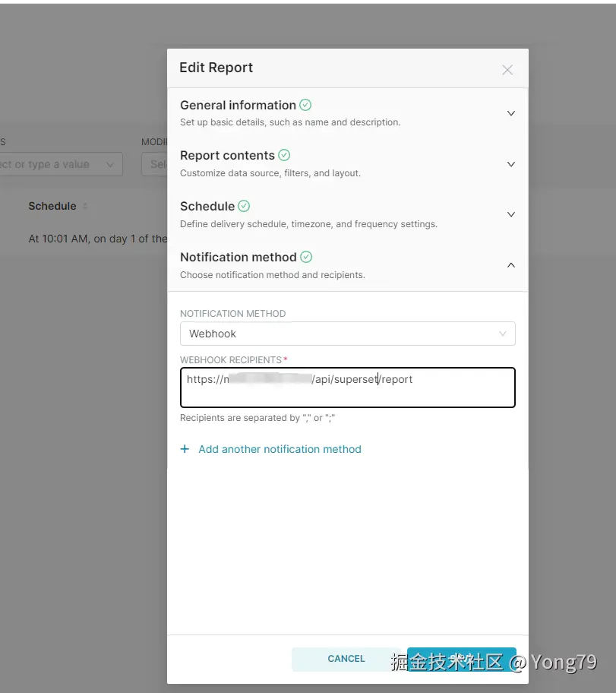Expand the General information section
Viewport: 616px width, 693px height.
coord(511,113)
